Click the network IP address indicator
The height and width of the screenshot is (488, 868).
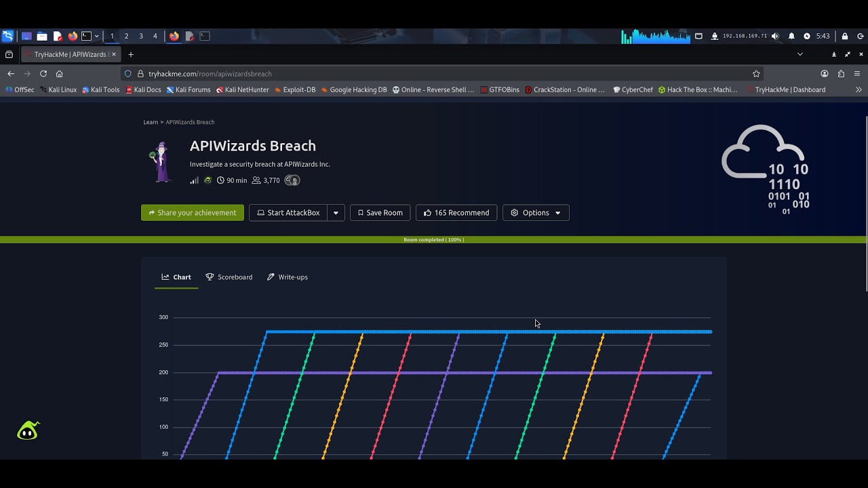[745, 36]
